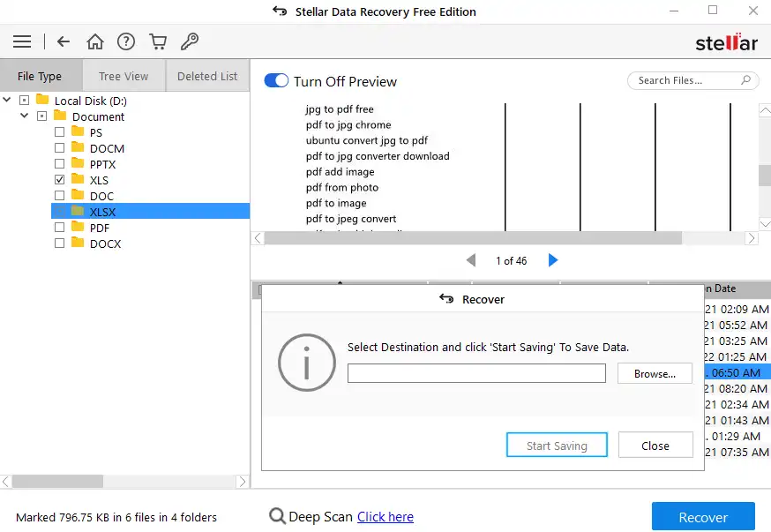Viewport: 771px width, 532px height.
Task: Open the Home screen icon
Action: (95, 41)
